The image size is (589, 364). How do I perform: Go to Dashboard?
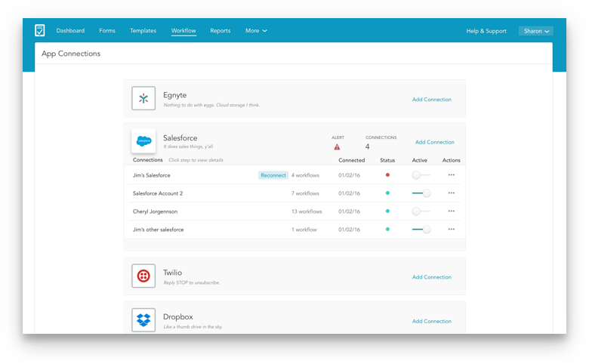click(x=70, y=31)
